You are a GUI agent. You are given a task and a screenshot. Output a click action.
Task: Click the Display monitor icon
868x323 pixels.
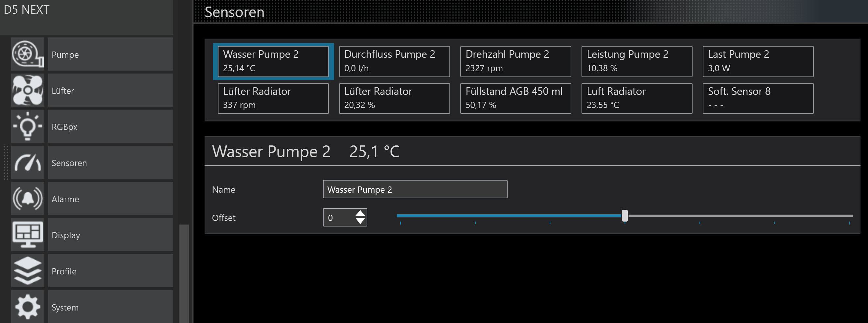click(x=28, y=235)
